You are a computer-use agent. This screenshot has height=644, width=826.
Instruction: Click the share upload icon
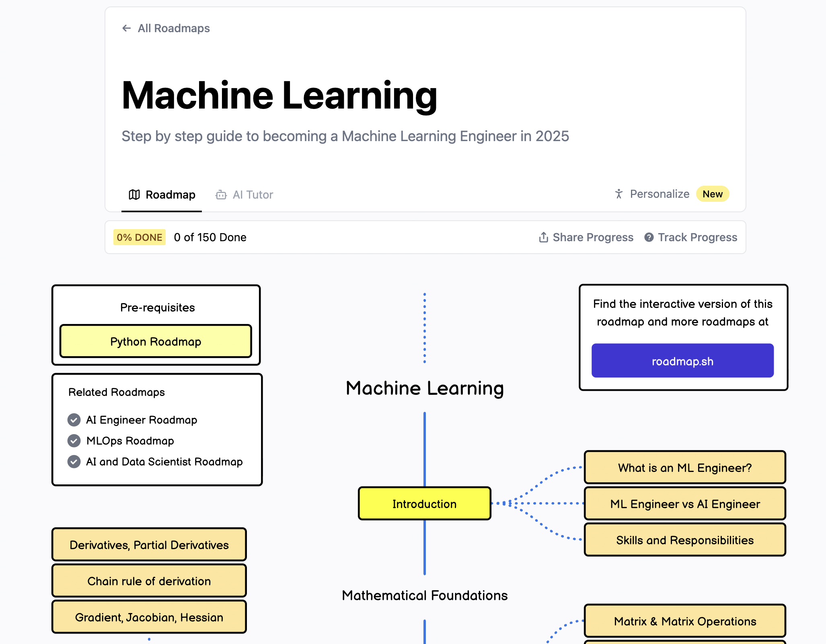[543, 237]
